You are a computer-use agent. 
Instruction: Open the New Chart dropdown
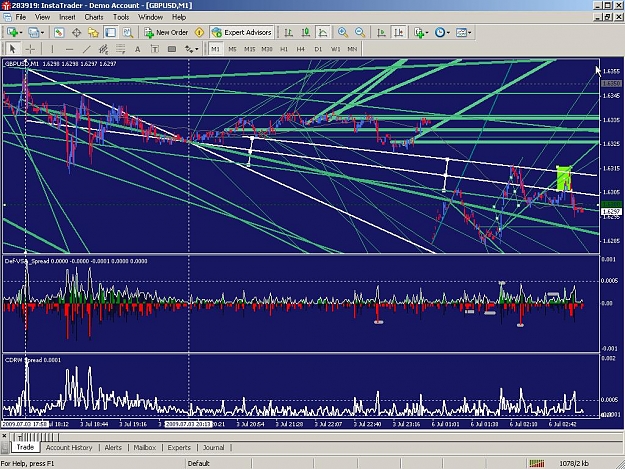pos(14,33)
